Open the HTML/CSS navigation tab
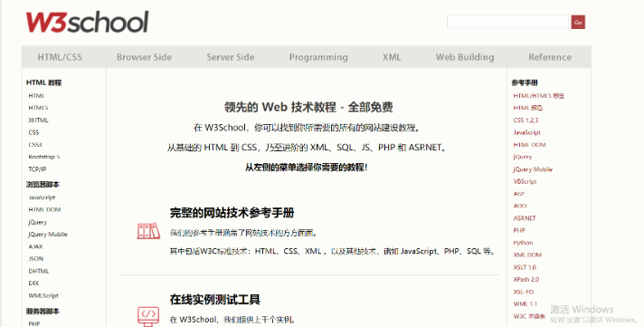Viewport: 644px width, 327px height. tap(60, 57)
